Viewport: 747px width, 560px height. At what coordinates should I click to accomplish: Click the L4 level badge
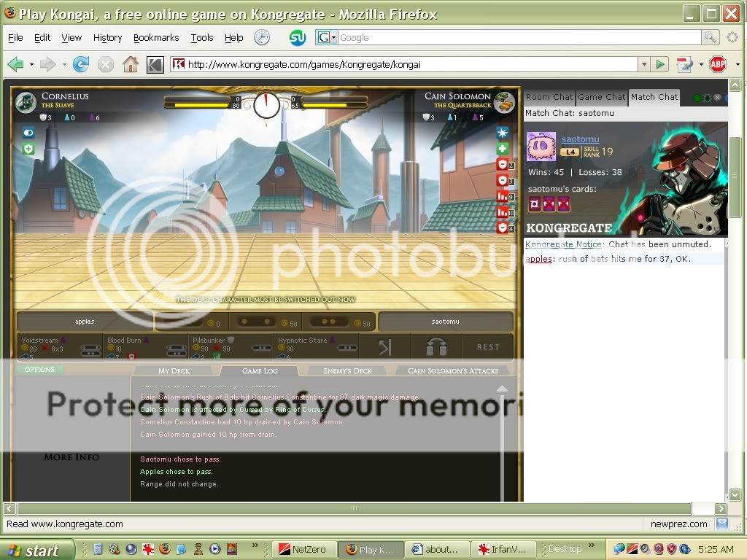click(570, 152)
